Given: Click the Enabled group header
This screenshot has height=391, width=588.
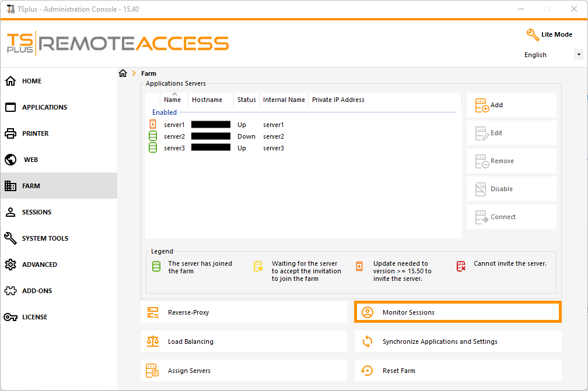Looking at the screenshot, I should tap(164, 112).
